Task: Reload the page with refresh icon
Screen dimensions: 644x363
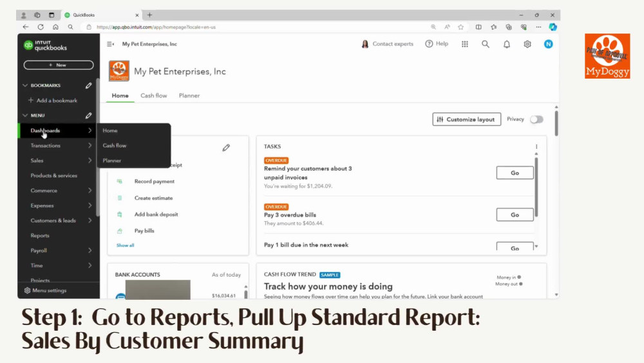Action: coord(41,27)
